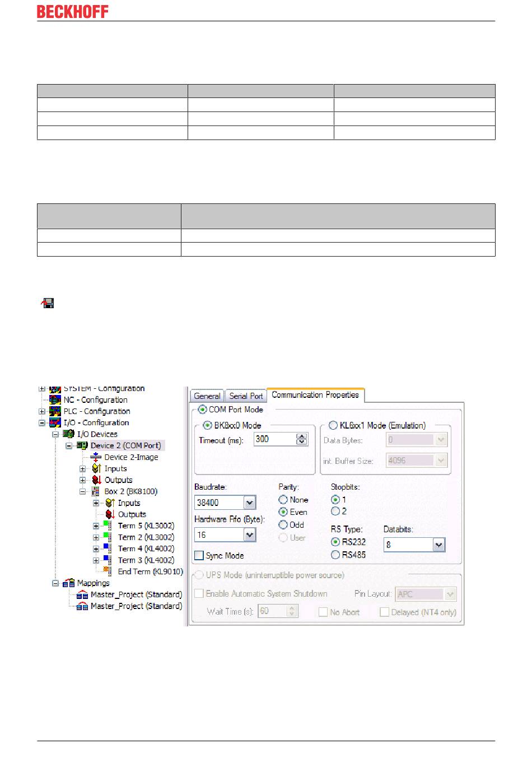Select the BK8xx0 Mode radio button
The height and width of the screenshot is (767, 532).
(x=207, y=425)
